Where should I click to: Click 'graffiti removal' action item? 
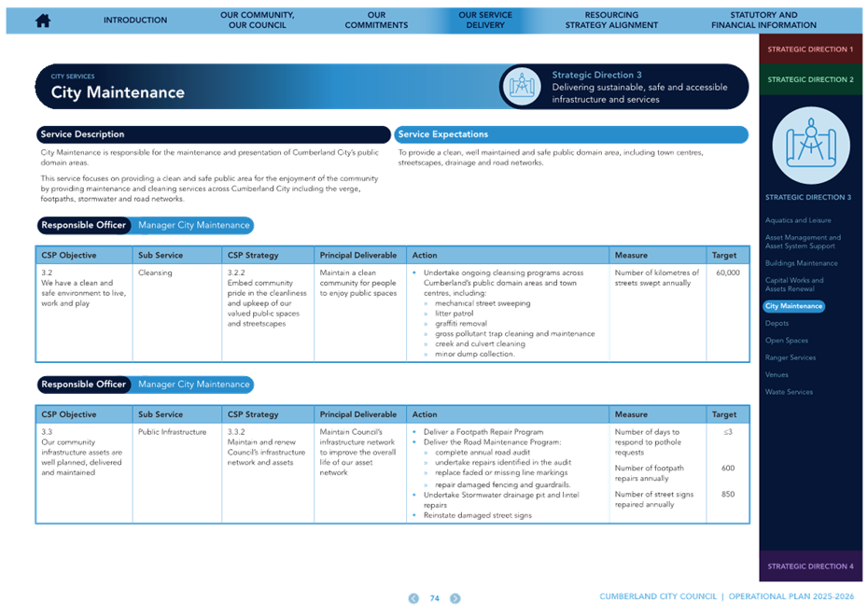(x=460, y=324)
